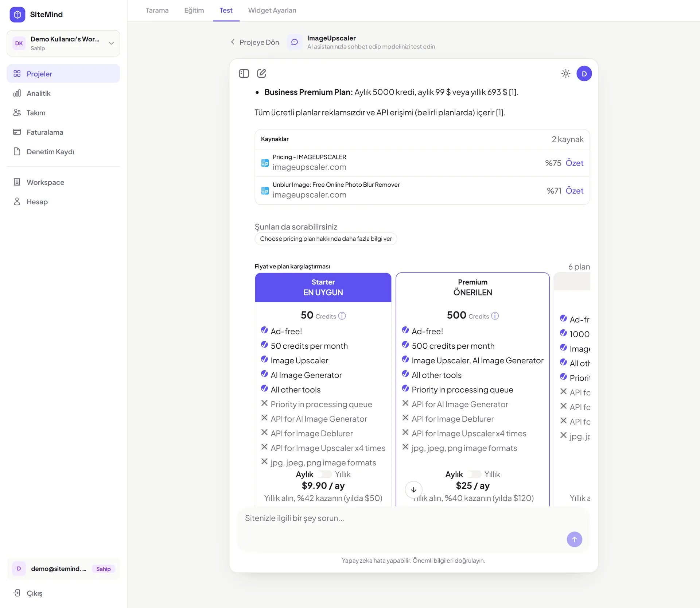Click the 6 plan count label

(579, 267)
